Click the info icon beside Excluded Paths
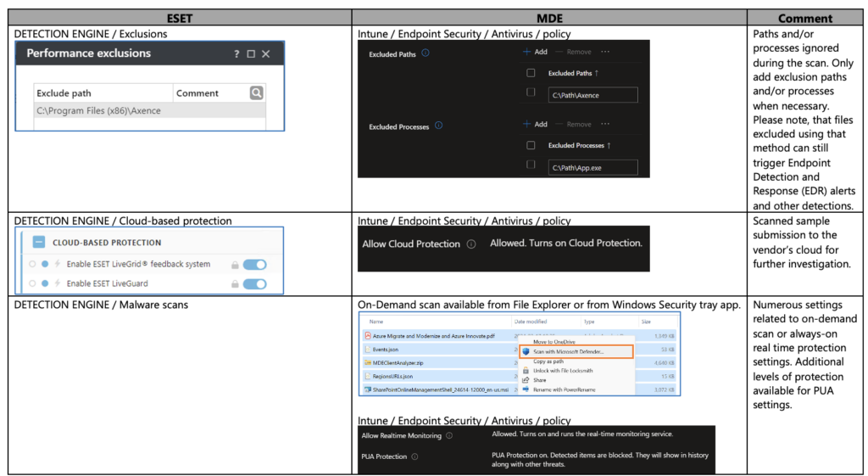This screenshot has width=868, height=476. point(426,53)
